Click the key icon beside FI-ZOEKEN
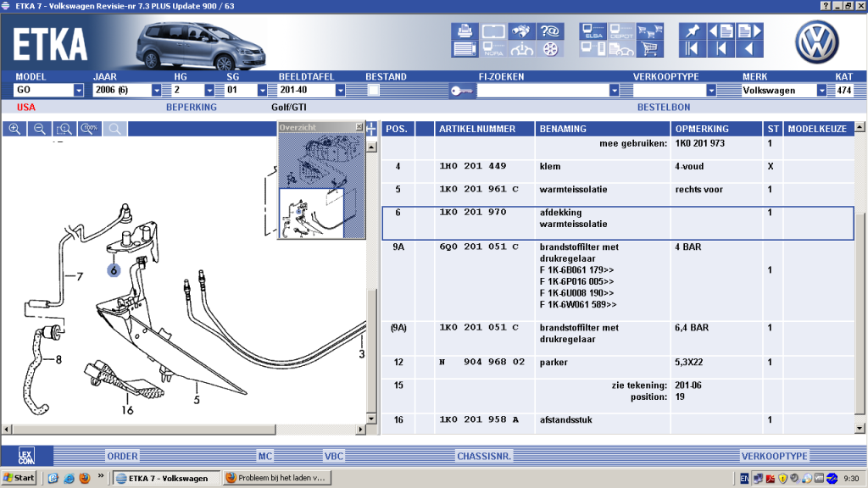The image size is (868, 488). pyautogui.click(x=462, y=91)
